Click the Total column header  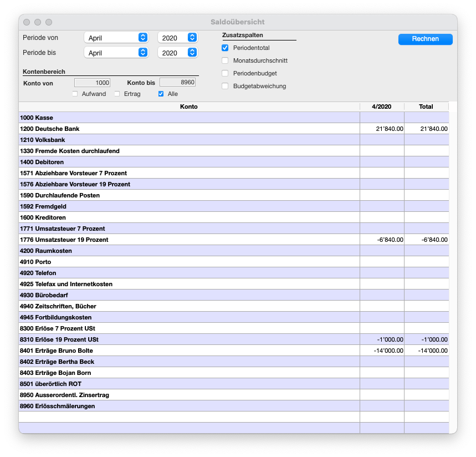tap(426, 106)
